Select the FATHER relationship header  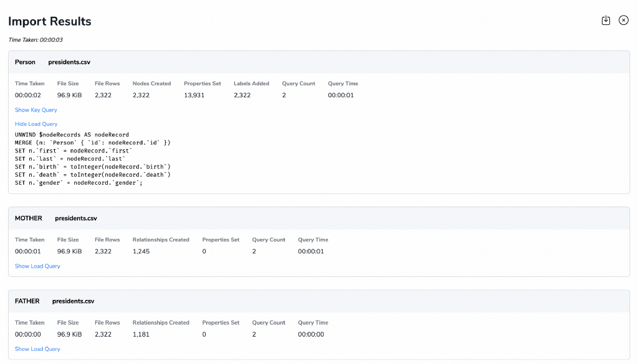coord(27,301)
